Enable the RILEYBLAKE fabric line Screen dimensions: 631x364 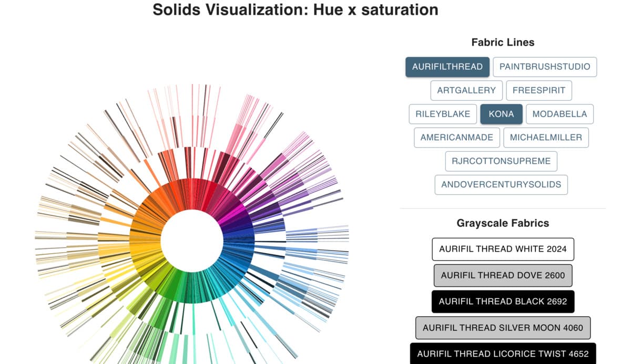click(x=443, y=114)
